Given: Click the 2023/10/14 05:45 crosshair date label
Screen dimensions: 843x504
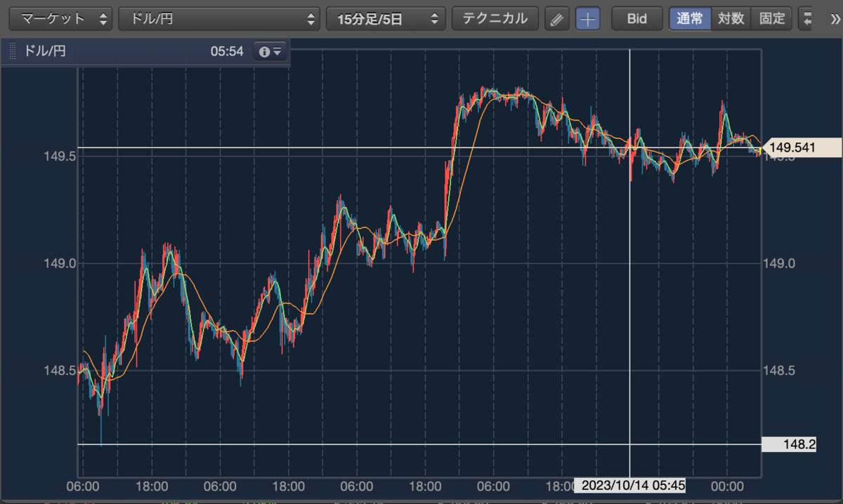Looking at the screenshot, I should (x=630, y=486).
